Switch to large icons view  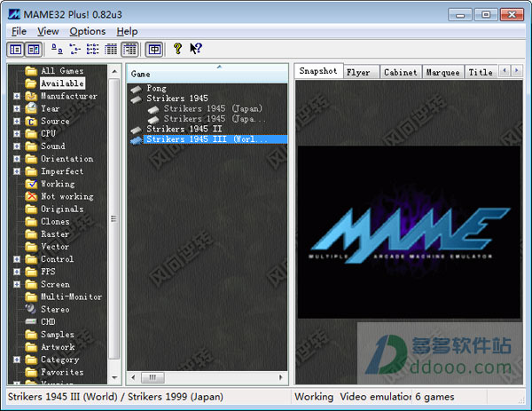[57, 49]
